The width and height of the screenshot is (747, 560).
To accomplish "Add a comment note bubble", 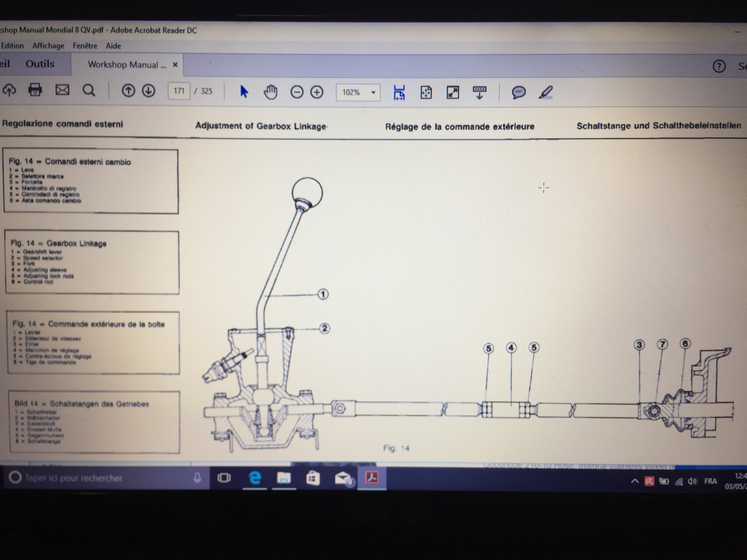I will [519, 92].
